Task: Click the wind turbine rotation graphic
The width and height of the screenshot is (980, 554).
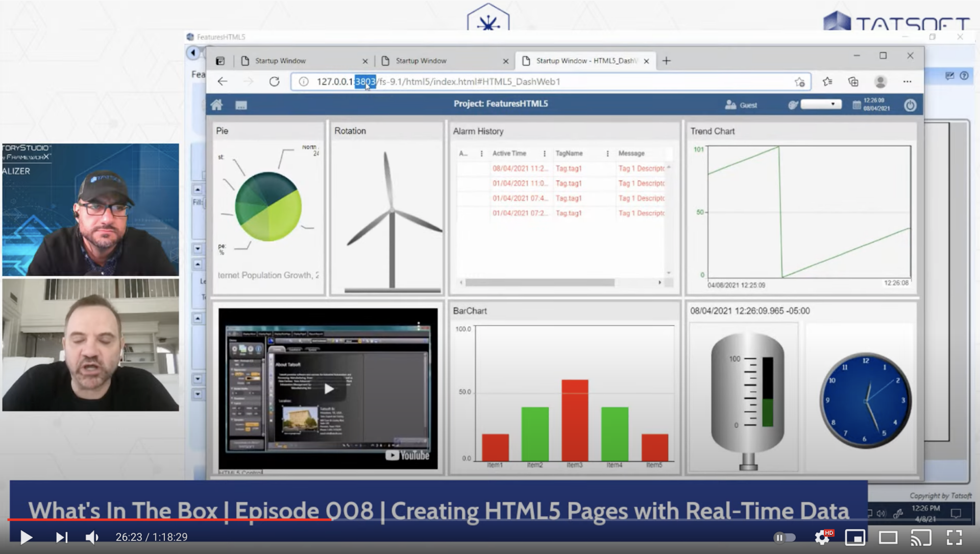Action: [392, 221]
